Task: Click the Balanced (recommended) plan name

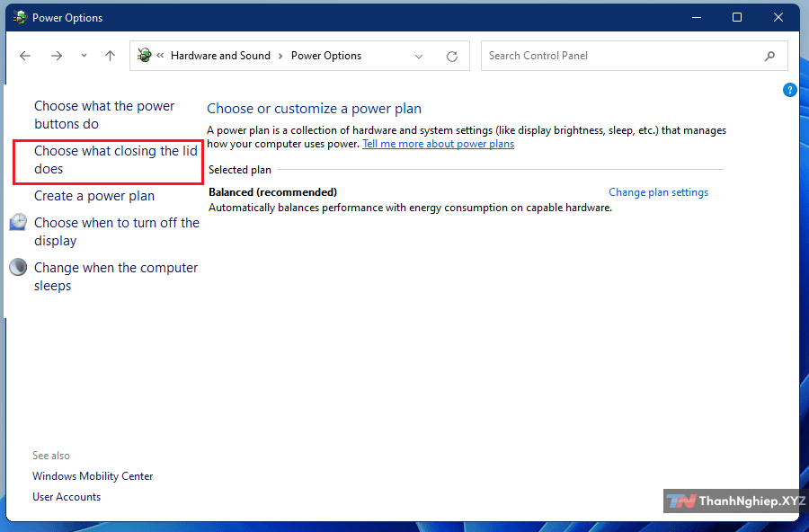Action: 273,192
